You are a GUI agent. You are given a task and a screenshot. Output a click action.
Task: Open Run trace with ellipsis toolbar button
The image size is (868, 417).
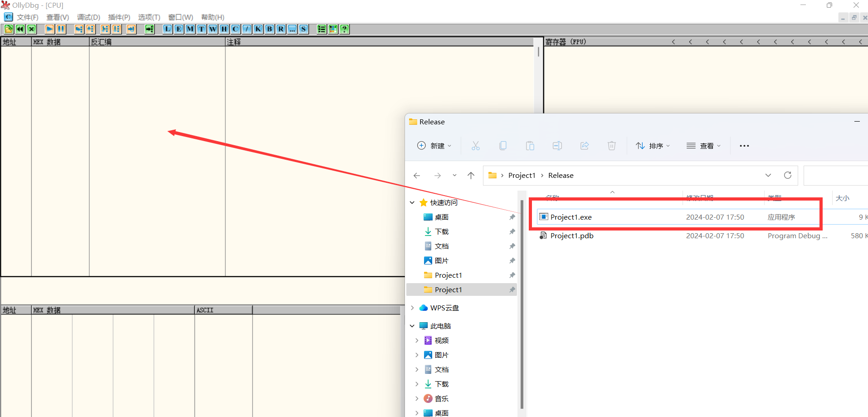tap(293, 29)
